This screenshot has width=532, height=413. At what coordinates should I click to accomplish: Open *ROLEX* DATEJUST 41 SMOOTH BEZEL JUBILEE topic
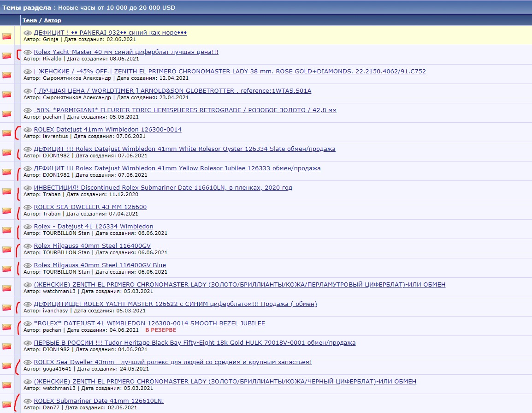point(149,323)
